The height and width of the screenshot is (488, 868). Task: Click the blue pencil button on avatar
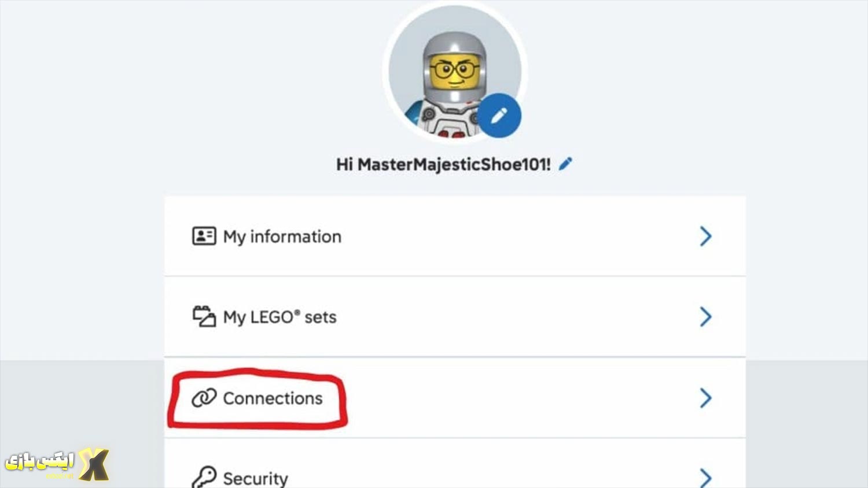pos(499,116)
